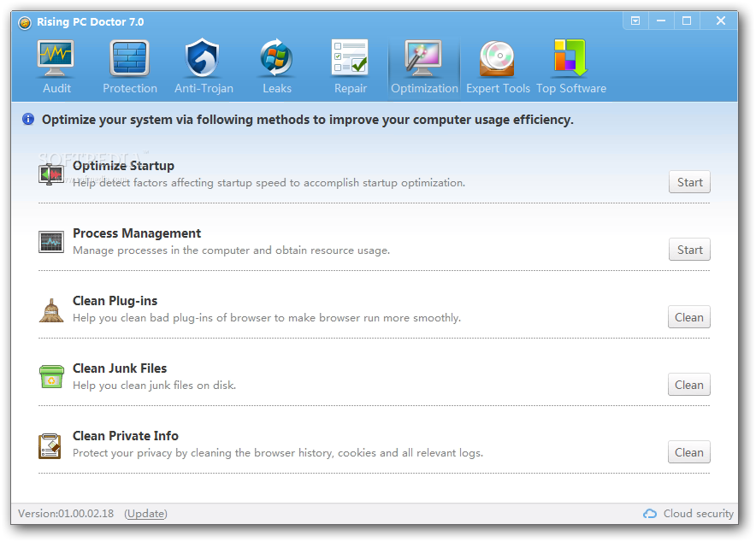This screenshot has width=756, height=542.
Task: Select the Anti-Trojan shield icon
Action: (x=203, y=58)
